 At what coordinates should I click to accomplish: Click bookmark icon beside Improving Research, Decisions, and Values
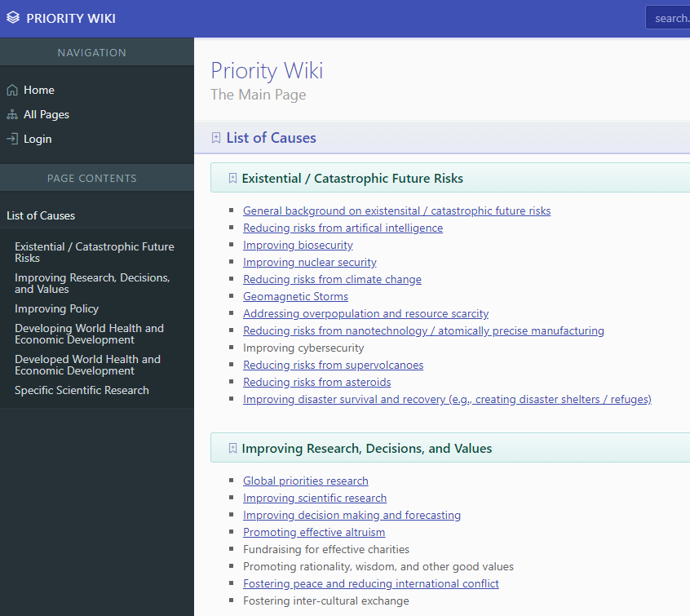232,448
